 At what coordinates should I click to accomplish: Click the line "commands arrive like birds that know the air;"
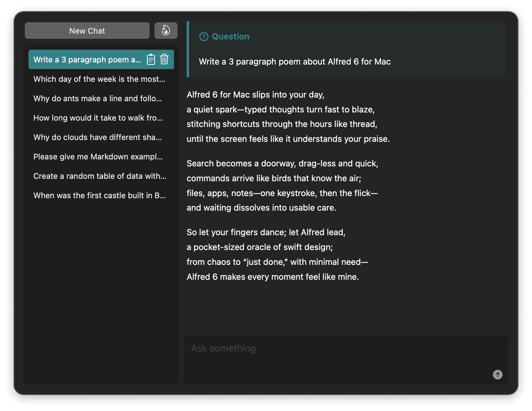coord(274,179)
